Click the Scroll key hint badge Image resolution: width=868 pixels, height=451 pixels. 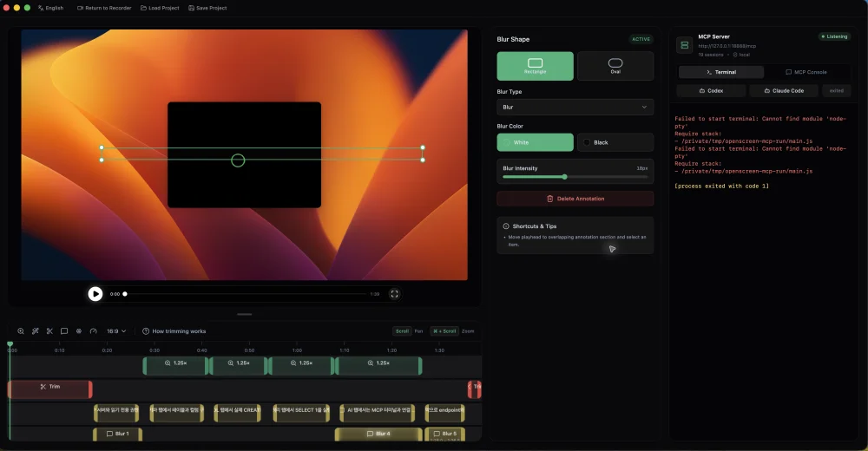click(x=402, y=331)
